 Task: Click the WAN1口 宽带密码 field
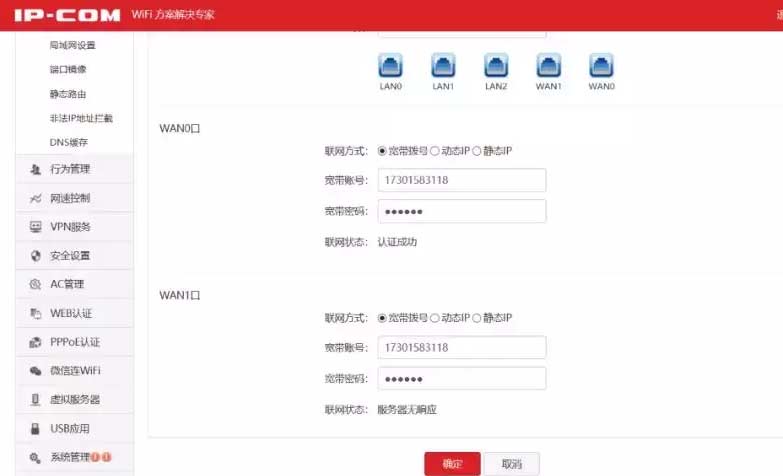(462, 379)
